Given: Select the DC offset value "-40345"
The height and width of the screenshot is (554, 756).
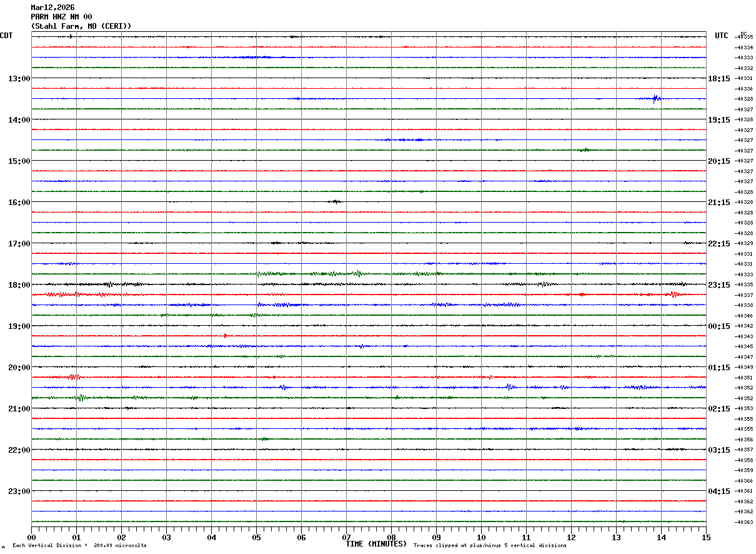Looking at the screenshot, I should pos(744,346).
